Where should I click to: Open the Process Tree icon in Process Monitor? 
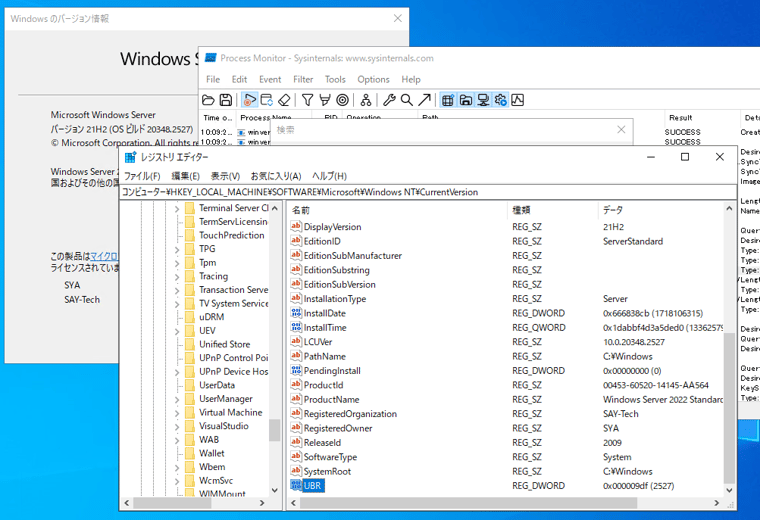coord(366,100)
